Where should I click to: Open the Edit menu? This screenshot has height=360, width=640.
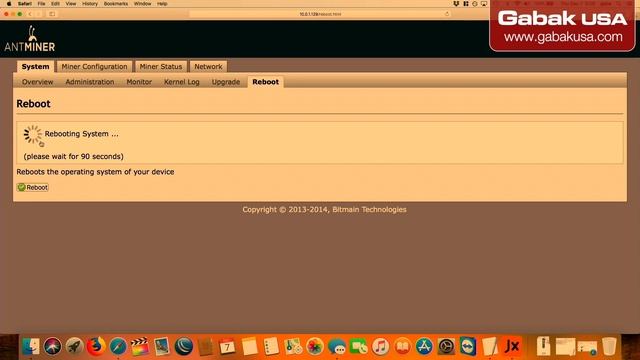[x=55, y=4]
